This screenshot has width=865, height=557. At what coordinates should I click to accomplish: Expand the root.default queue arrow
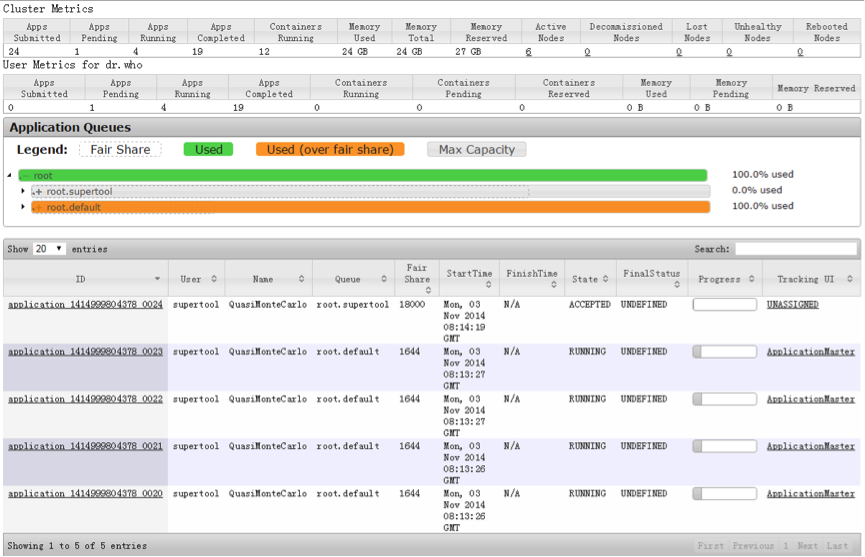(x=23, y=207)
